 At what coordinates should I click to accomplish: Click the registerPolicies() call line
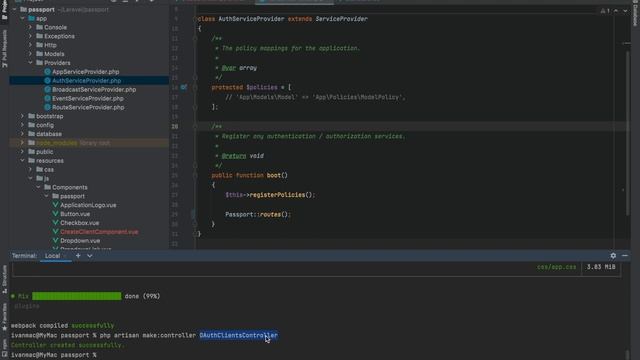270,195
